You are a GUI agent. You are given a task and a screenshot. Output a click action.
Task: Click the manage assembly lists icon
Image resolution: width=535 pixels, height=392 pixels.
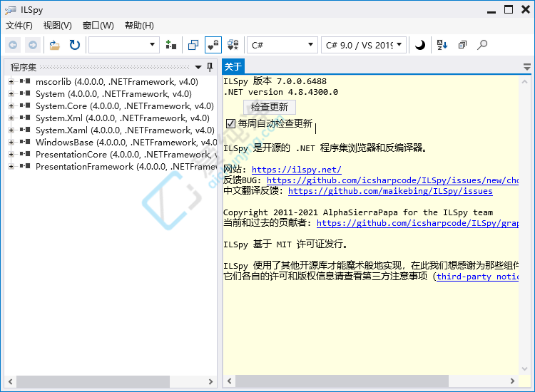point(171,45)
